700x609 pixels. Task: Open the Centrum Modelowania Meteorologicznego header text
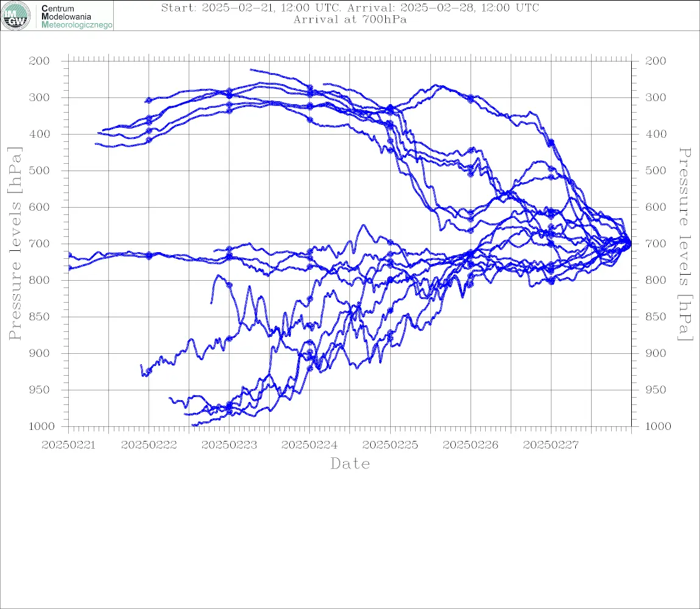coord(77,16)
